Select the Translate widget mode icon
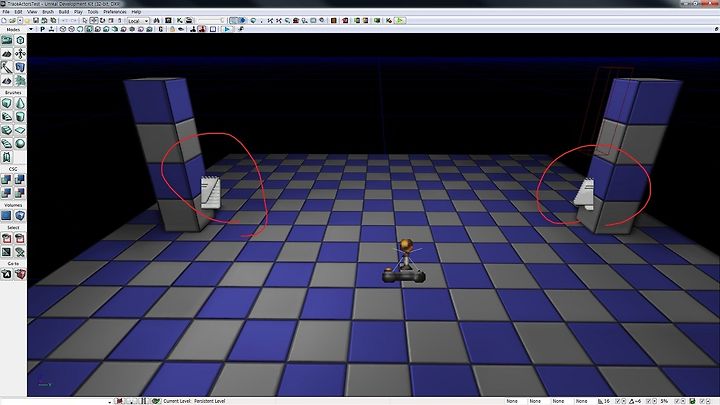This screenshot has width=720, height=405. click(94, 21)
